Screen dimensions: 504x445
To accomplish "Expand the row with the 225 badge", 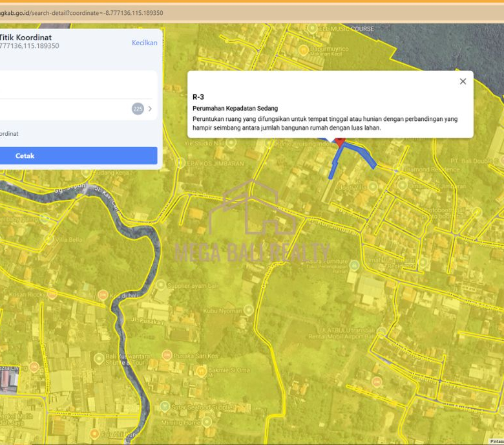I will pyautogui.click(x=150, y=109).
